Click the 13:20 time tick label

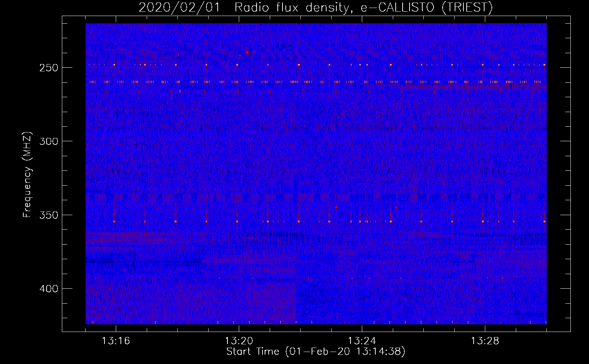239,341
